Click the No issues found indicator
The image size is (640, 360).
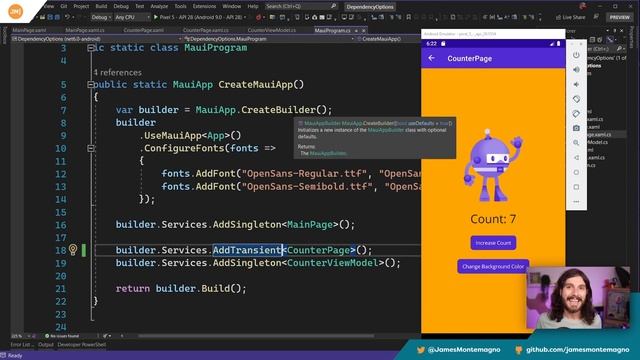(x=62, y=336)
